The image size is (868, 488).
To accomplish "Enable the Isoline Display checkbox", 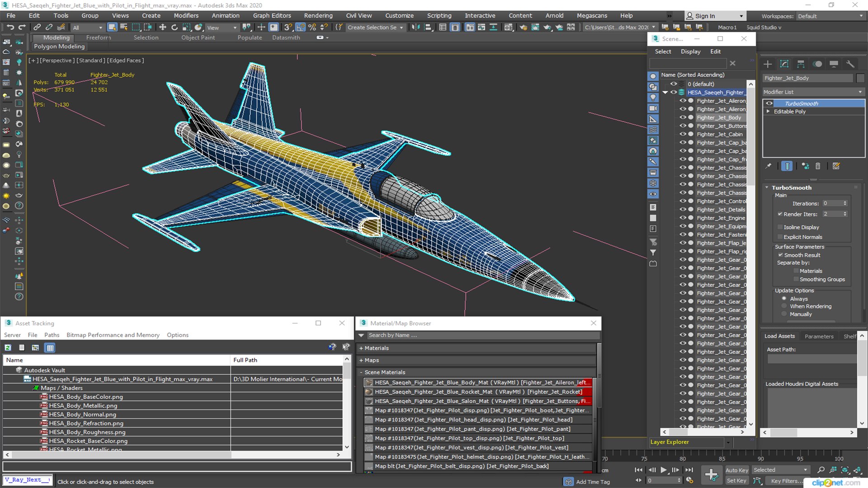I will click(x=780, y=227).
